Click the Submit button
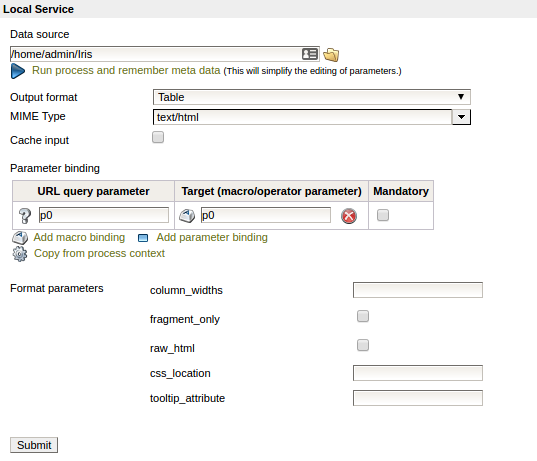Screen dimensions: 537x461 [x=34, y=445]
